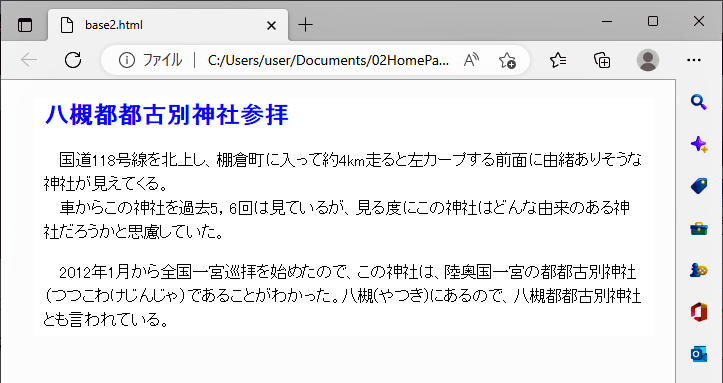Open Settings and more ellipsis menu
Screen dimensions: 723x383
coord(693,60)
